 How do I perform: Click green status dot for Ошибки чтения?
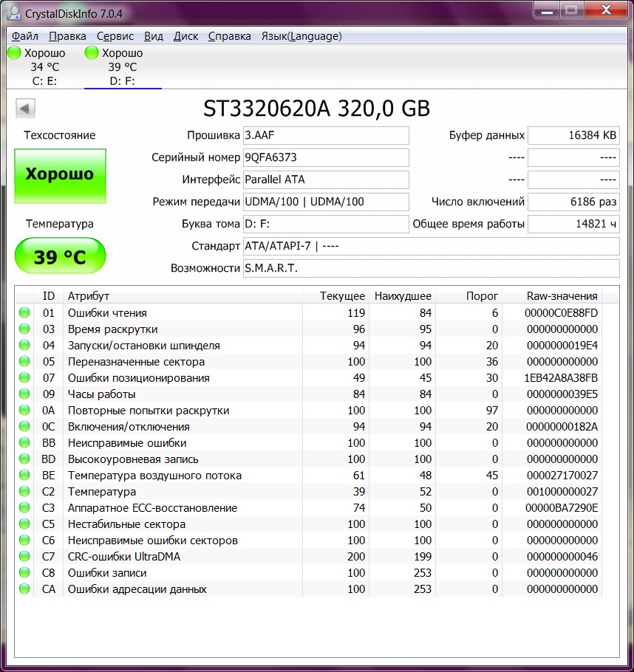(25, 313)
